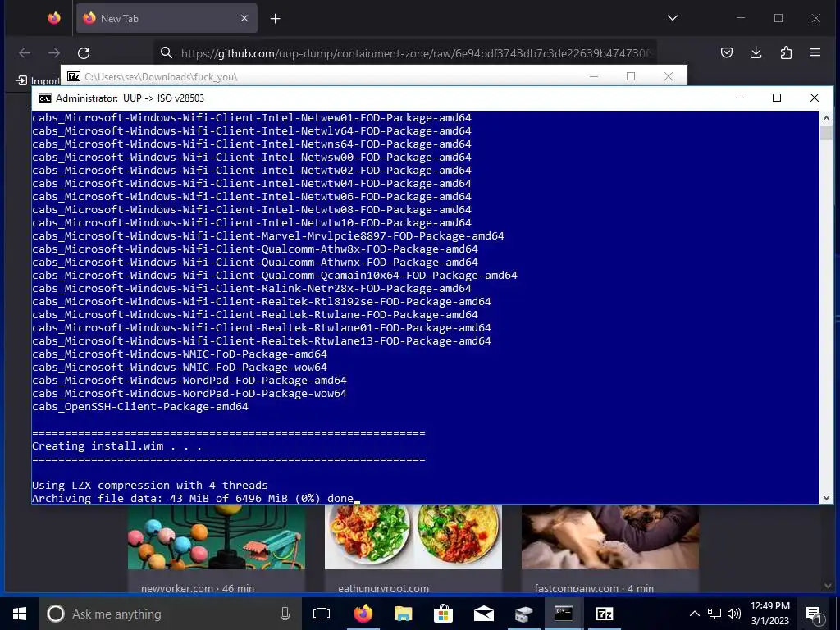Click the WMIC-FoD-Package-amd64 line

[x=180, y=354]
